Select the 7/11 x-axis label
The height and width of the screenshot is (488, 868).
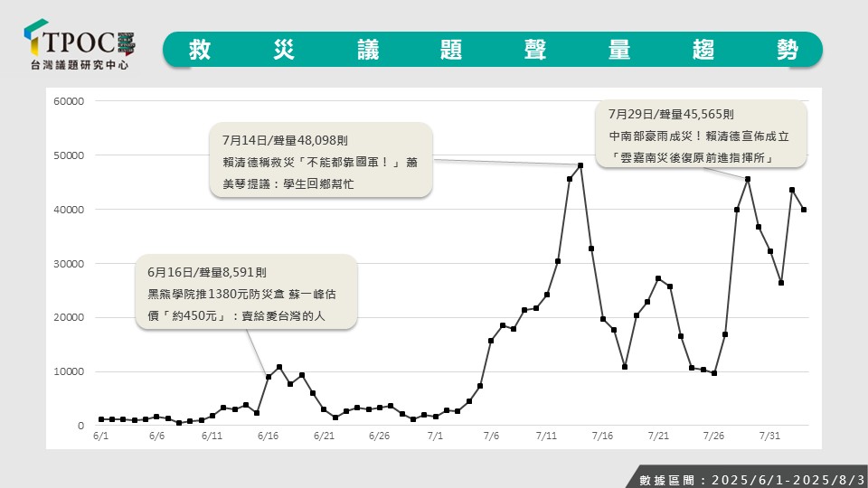click(x=546, y=436)
